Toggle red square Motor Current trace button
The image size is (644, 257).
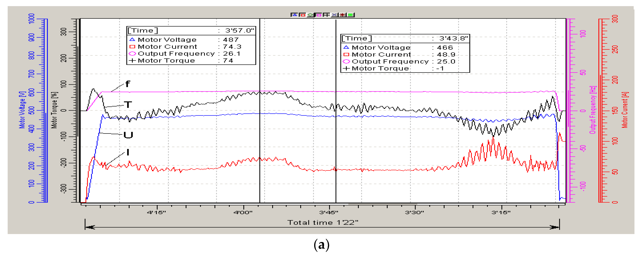pos(302,15)
